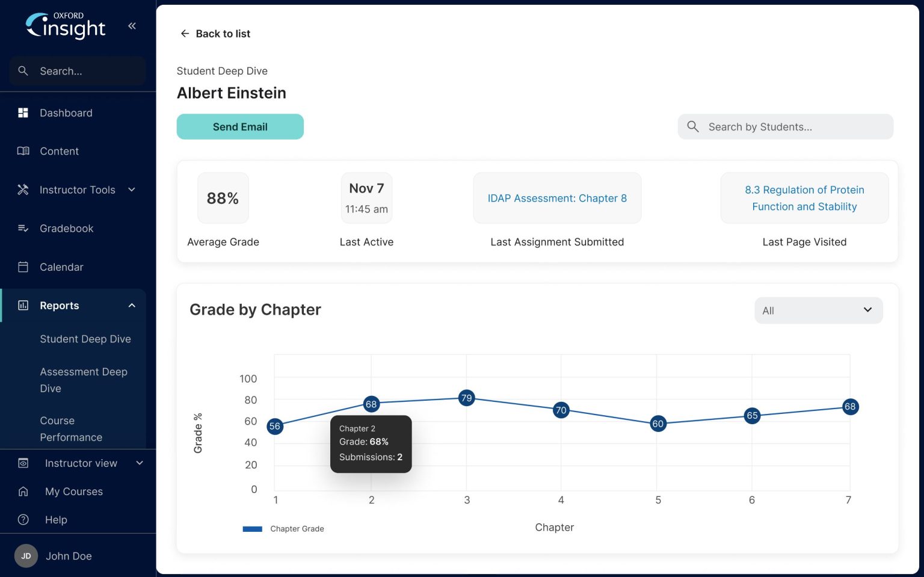Viewport: 924px width, 577px height.
Task: Click the Oxford Insight logo
Action: point(65,25)
